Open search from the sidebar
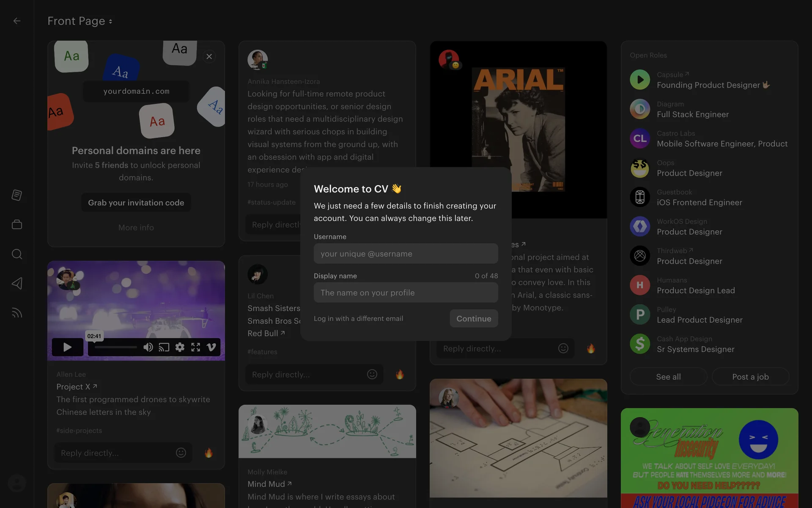Screen dimensions: 812x508 [17, 254]
